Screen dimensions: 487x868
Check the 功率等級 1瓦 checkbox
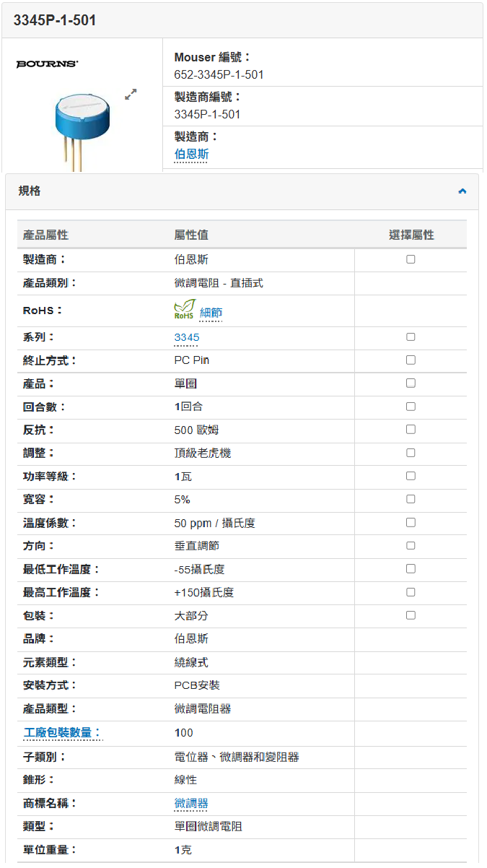(x=411, y=476)
